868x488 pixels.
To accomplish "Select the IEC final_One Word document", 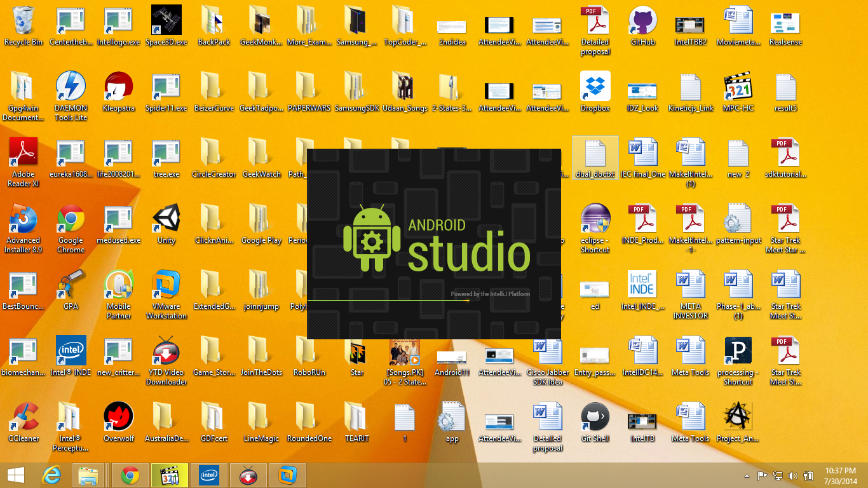I will [x=642, y=158].
